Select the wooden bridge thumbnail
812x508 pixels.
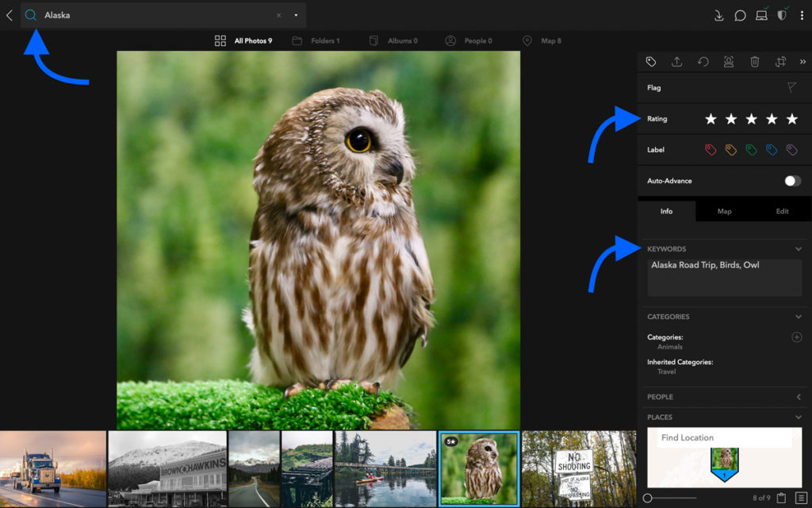(307, 469)
